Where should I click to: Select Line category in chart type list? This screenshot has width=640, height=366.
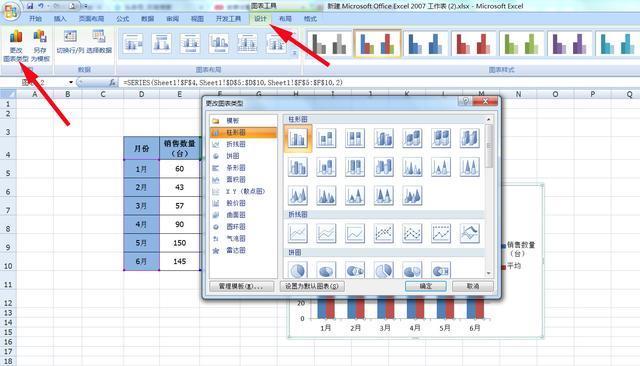tap(243, 144)
